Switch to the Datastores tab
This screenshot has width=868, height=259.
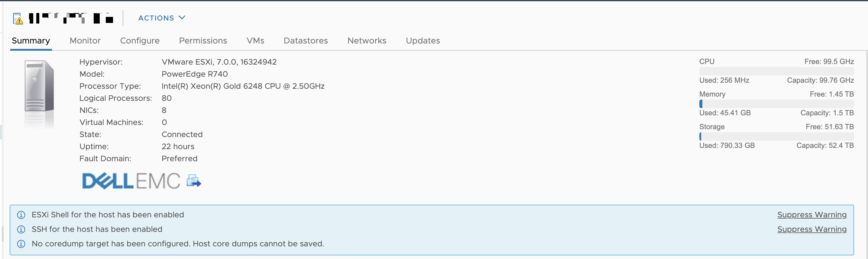306,40
